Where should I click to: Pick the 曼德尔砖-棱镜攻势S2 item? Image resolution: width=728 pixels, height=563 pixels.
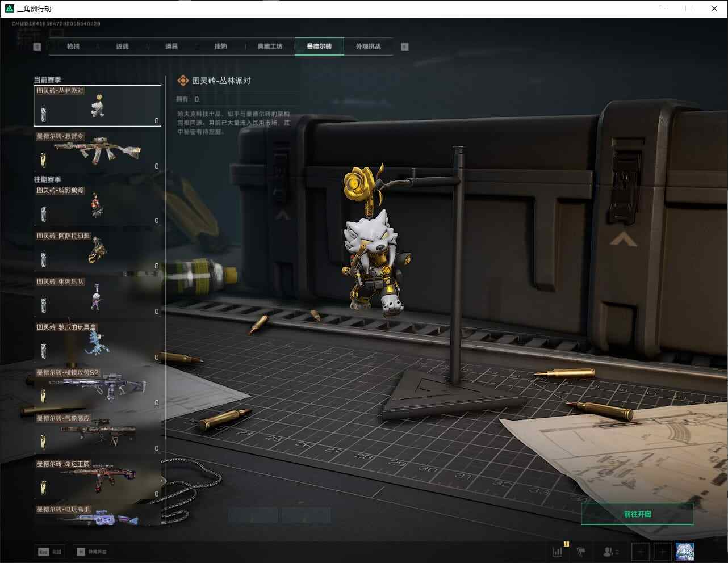click(x=98, y=387)
